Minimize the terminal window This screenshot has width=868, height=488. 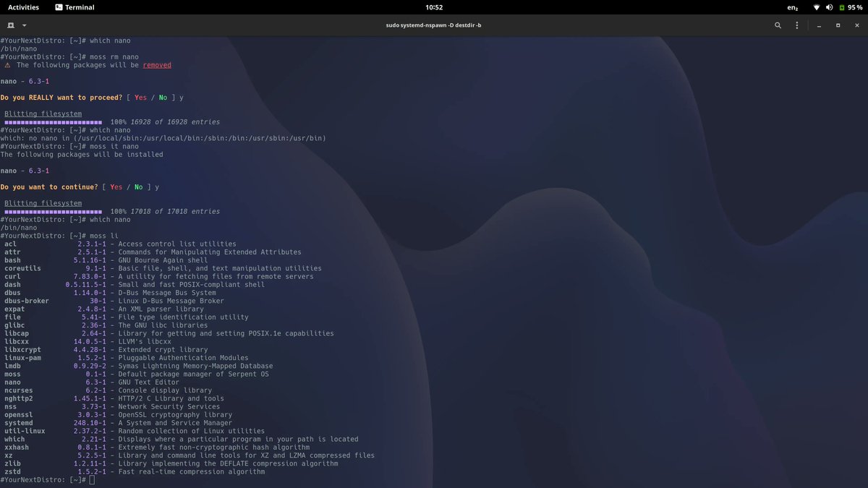click(x=819, y=25)
